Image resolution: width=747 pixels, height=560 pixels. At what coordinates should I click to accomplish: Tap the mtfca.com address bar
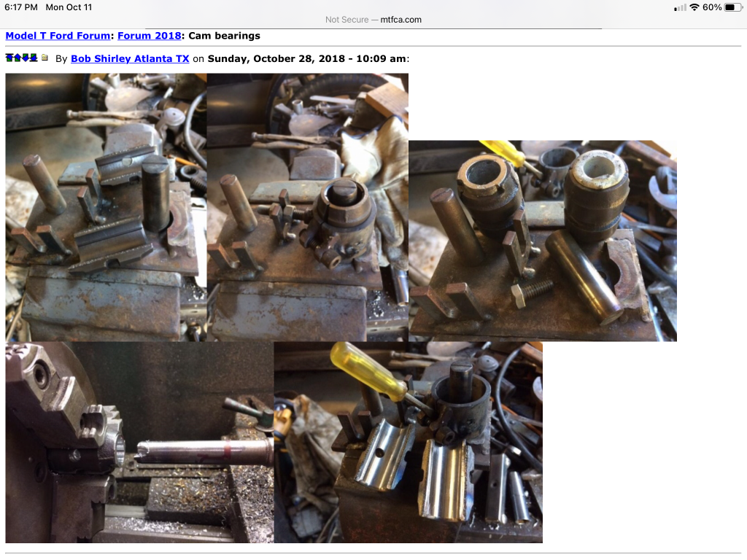coord(373,20)
